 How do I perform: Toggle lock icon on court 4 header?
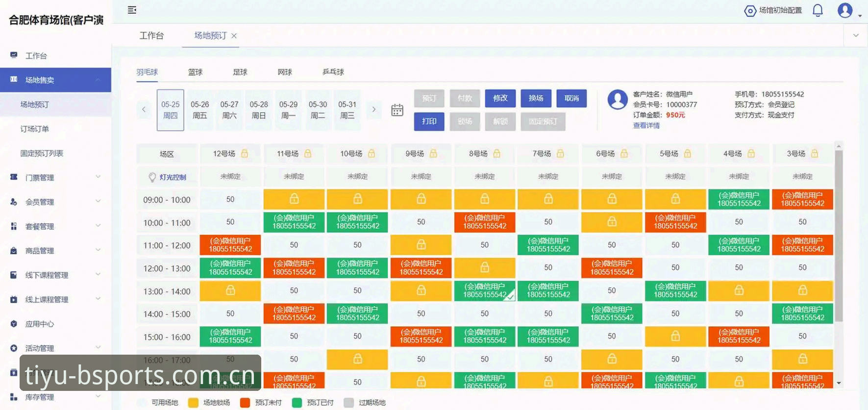pos(751,153)
